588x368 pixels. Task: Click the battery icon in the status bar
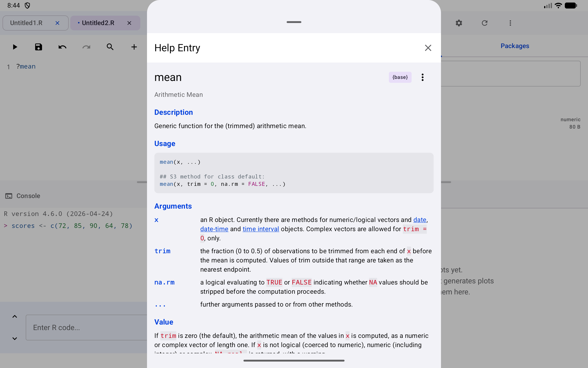tap(571, 5)
